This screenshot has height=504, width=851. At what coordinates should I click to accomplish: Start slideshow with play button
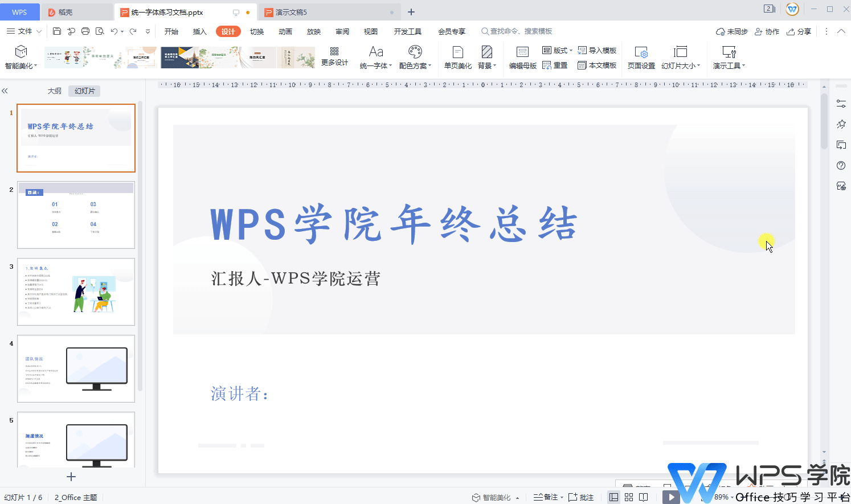671,497
